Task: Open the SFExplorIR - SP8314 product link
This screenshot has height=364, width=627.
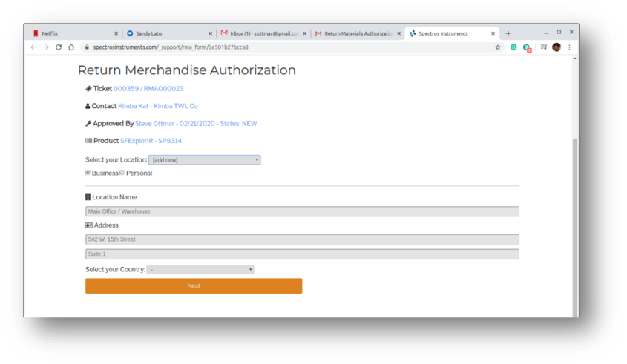Action: 151,141
